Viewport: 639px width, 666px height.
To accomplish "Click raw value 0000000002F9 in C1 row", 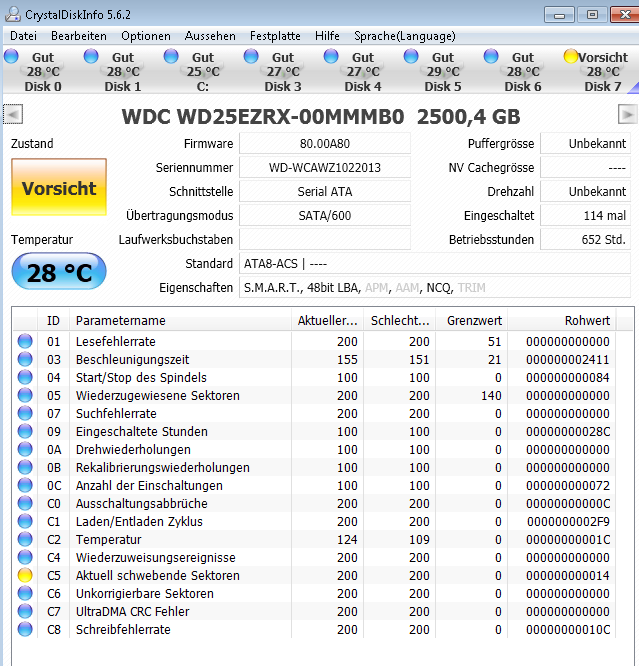I will 568,522.
